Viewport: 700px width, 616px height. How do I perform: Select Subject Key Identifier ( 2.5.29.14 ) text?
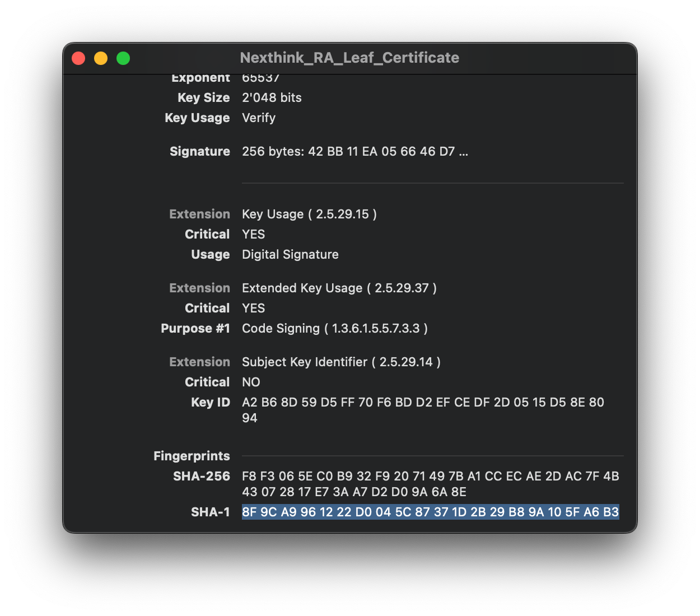coord(341,362)
